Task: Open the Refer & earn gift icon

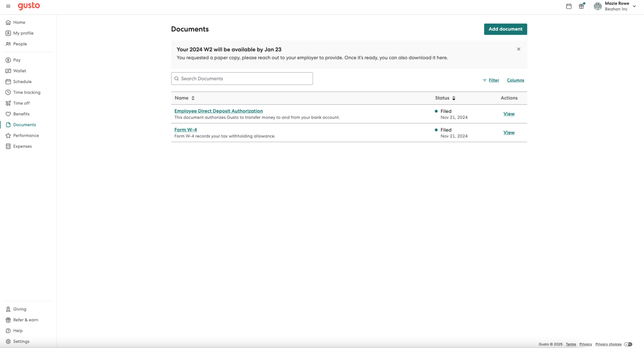Action: 581,6
